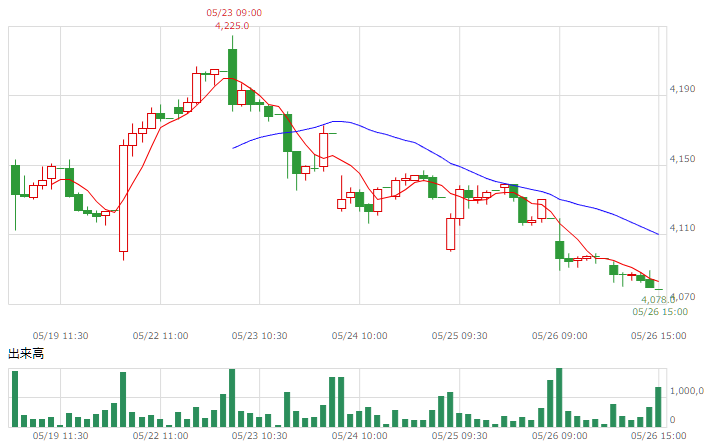Click 05/19 11:30 under the volume chart
This screenshot has width=704, height=445.
(x=60, y=436)
